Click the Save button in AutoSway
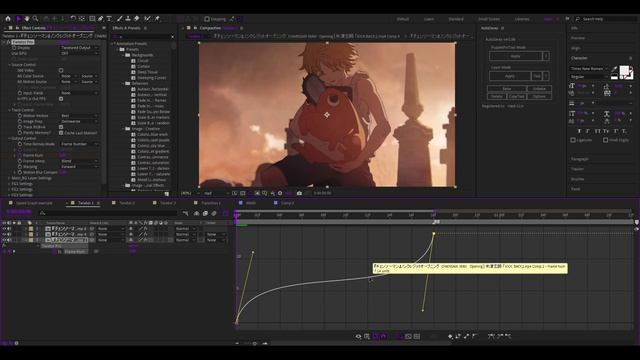 (x=507, y=89)
